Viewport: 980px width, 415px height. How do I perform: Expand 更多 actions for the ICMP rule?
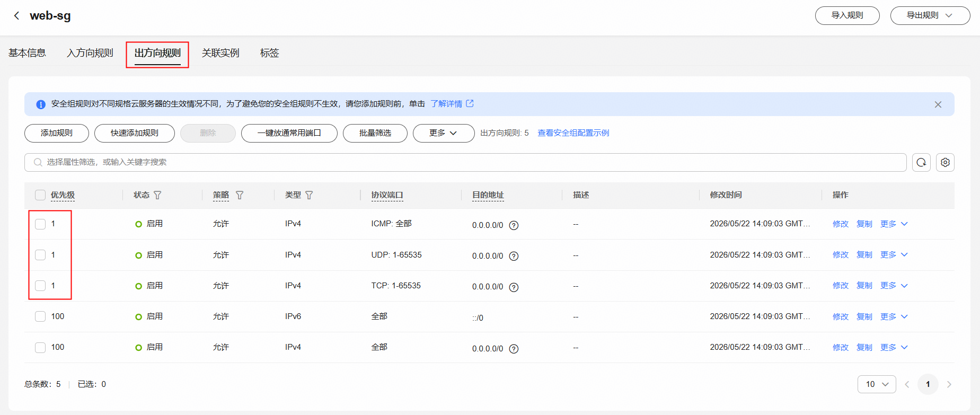coord(894,224)
